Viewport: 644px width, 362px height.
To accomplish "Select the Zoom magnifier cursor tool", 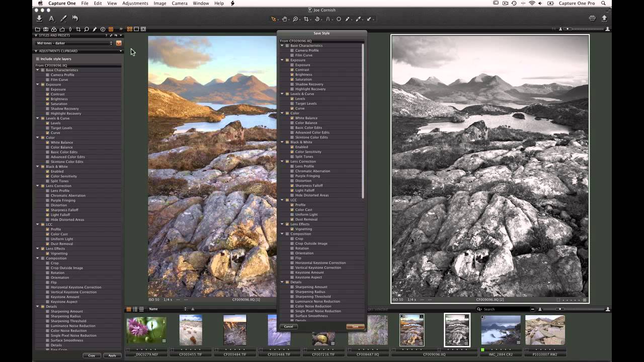I will coord(296,19).
